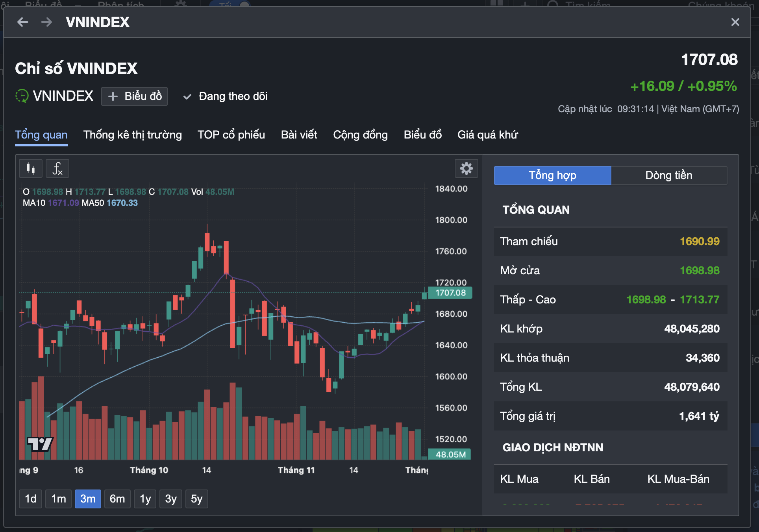This screenshot has width=759, height=532.
Task: Click the forward navigation arrow
Action: pyautogui.click(x=46, y=22)
